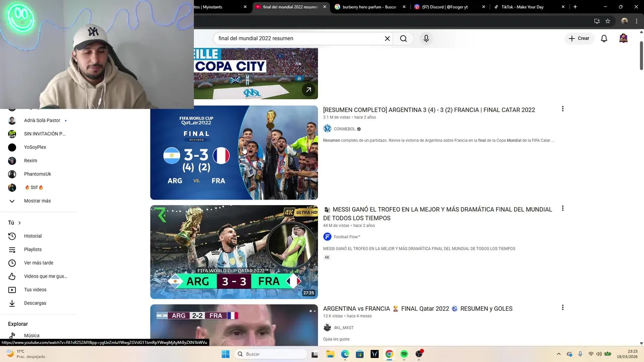Show hidden system tray icons
This screenshot has width=644, height=362.
click(x=558, y=354)
